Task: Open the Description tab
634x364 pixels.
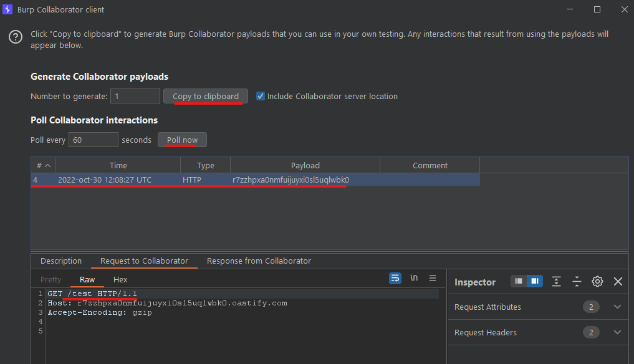Action: (x=61, y=261)
